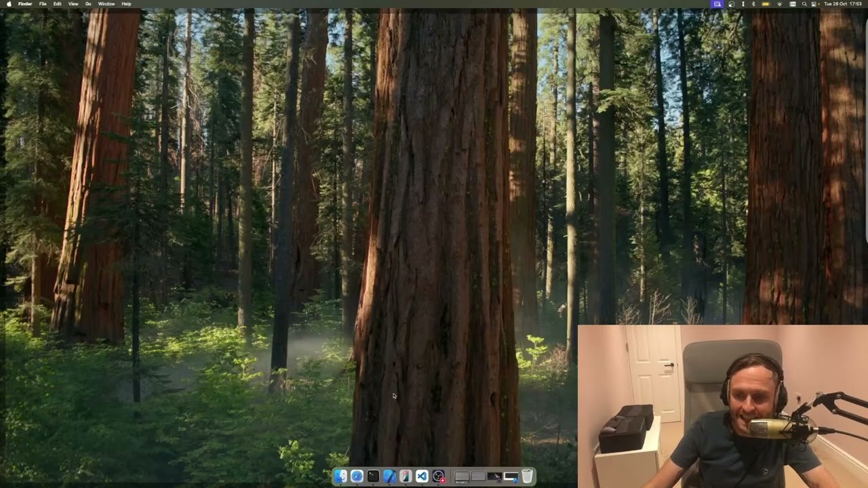Open the Trash in the Dock
Screen dimensions: 868x488
coord(527,476)
